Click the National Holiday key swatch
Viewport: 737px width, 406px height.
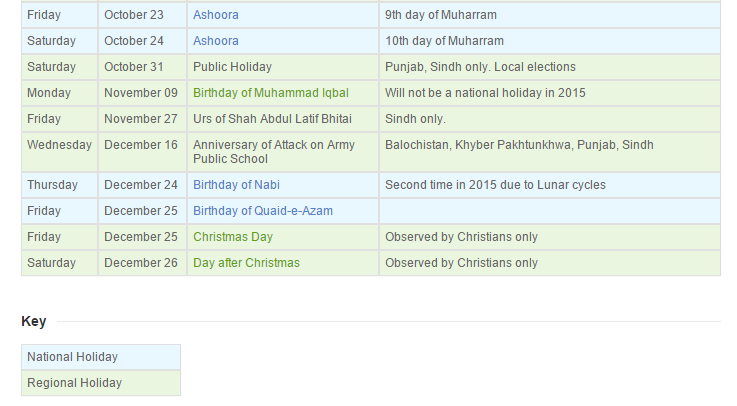[101, 357]
